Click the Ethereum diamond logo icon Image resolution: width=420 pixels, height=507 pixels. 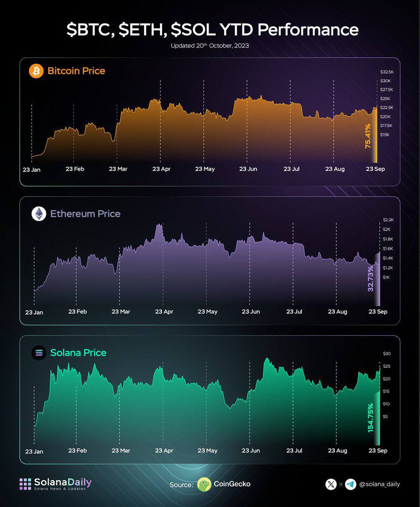coord(39,214)
